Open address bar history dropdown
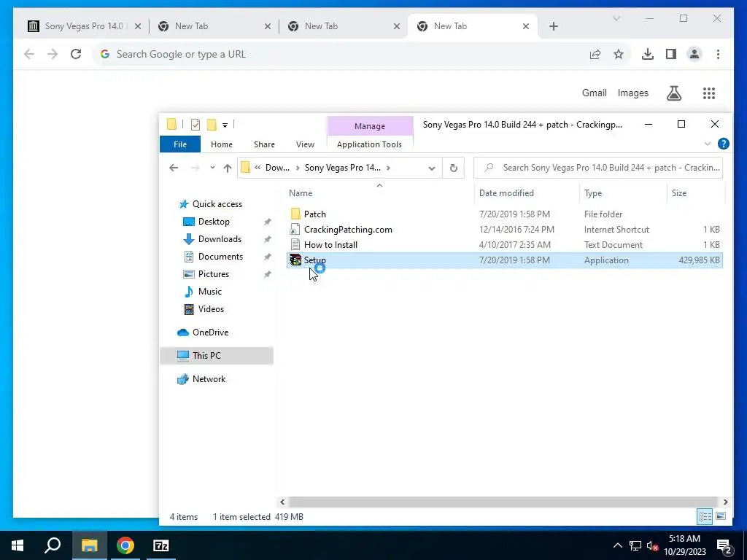Image resolution: width=747 pixels, height=560 pixels. point(432,168)
